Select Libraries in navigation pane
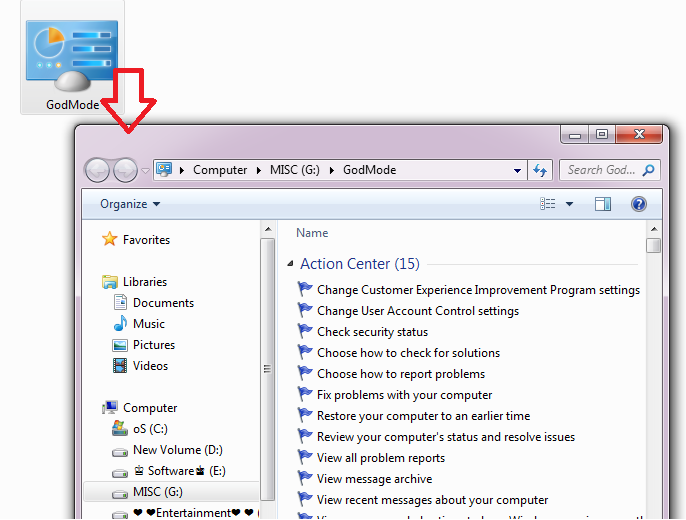The width and height of the screenshot is (686, 520). click(x=145, y=282)
